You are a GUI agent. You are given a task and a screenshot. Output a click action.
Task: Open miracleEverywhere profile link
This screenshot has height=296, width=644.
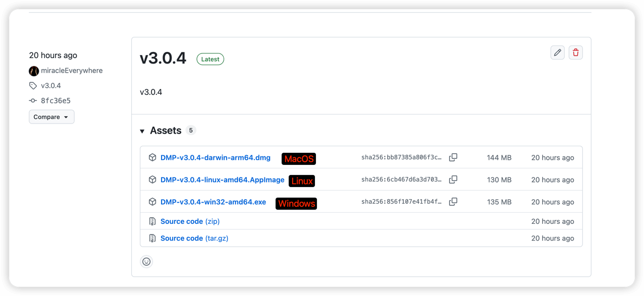(x=72, y=71)
